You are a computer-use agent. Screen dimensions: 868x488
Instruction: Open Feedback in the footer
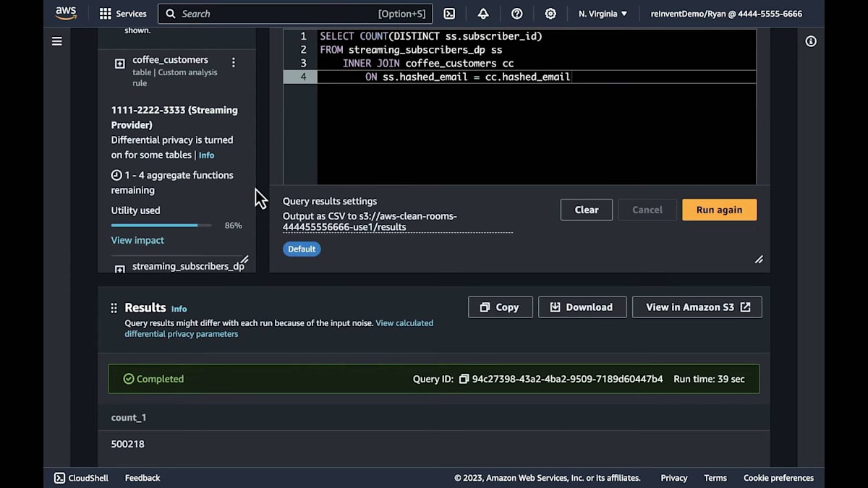[x=142, y=478]
